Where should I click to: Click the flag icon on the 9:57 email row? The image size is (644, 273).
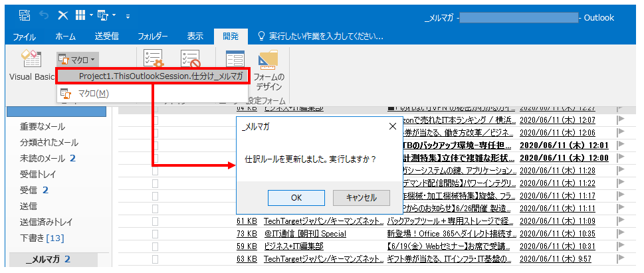pos(621,258)
